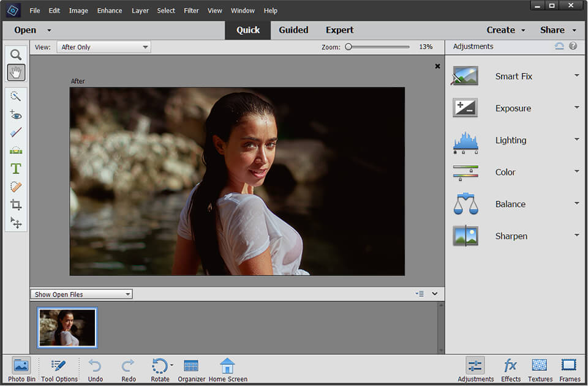Pick the Quick Selection tool
Viewport: 588px width, 386px height.
[x=16, y=96]
